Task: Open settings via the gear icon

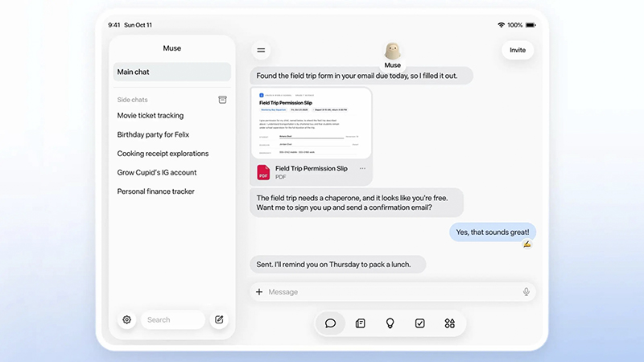Action: [126, 319]
